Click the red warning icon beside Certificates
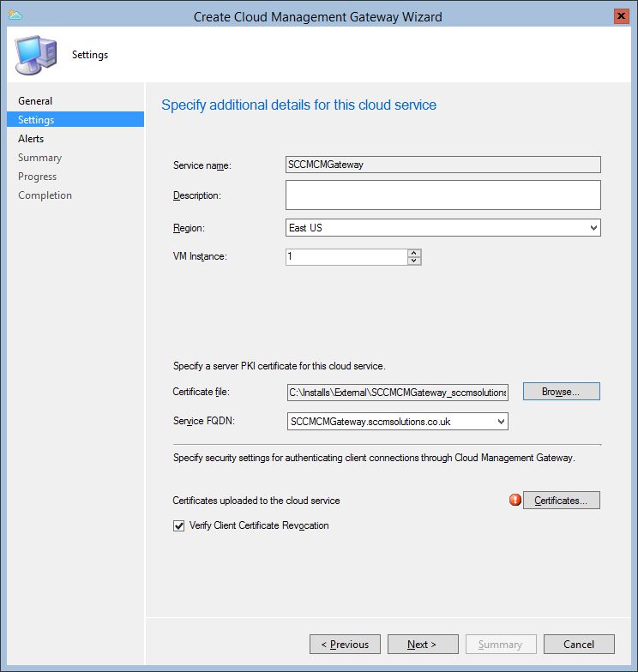 tap(515, 500)
